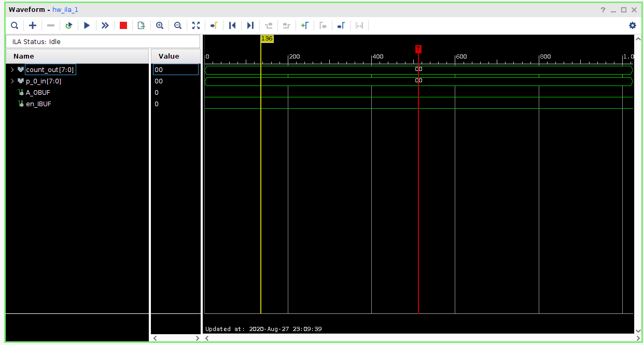Image resolution: width=644 pixels, height=345 pixels.
Task: Run trigger immediate with double-arrow icon
Action: point(105,25)
